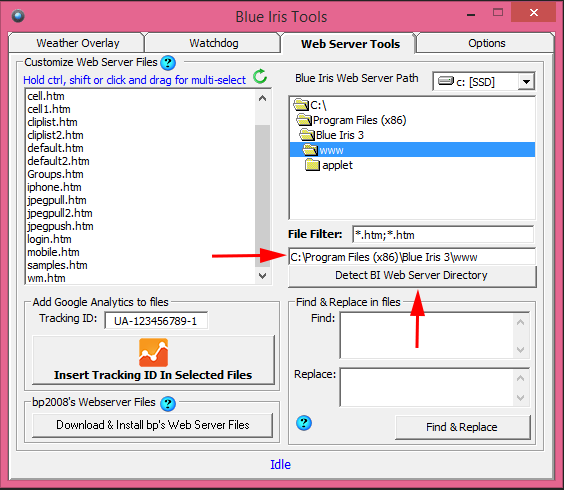This screenshot has width=564, height=490.
Task: Select cell.htm in the file list
Action: pos(46,96)
